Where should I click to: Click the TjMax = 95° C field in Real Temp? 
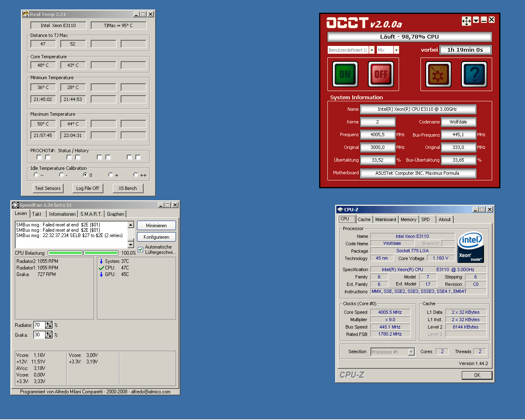(x=118, y=25)
